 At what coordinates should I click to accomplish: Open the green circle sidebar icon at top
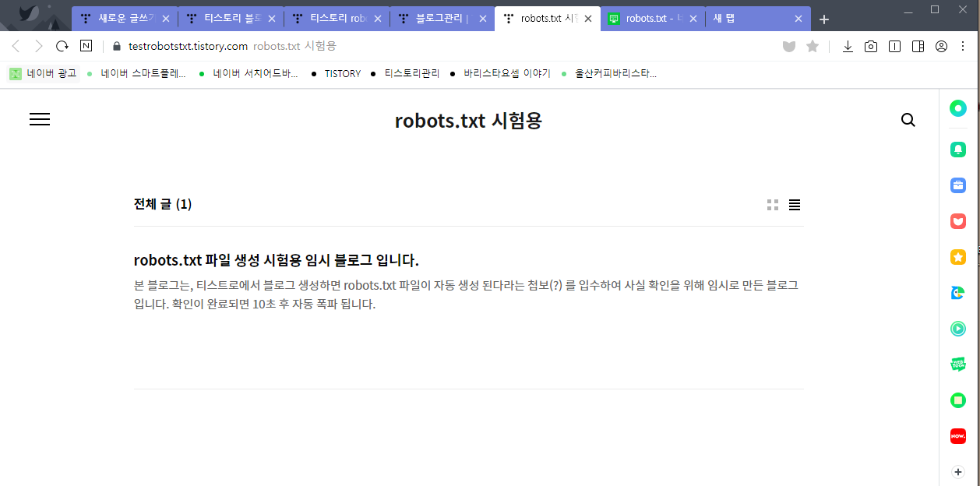958,108
